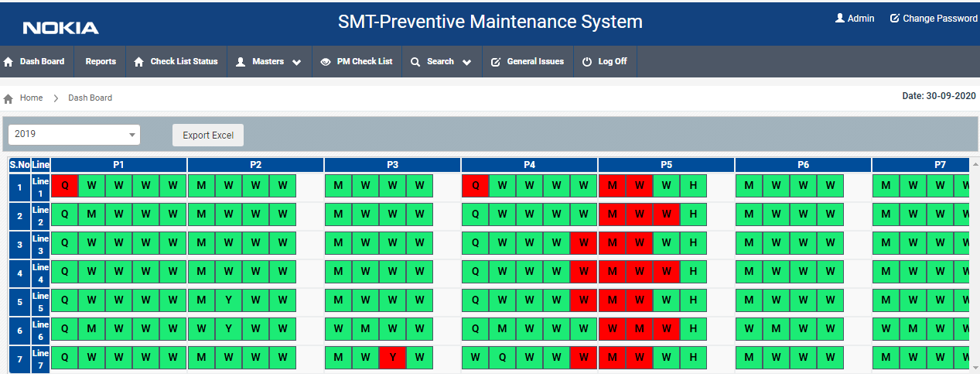The image size is (980, 374).
Task: Click the Search magnifier icon
Action: (415, 62)
